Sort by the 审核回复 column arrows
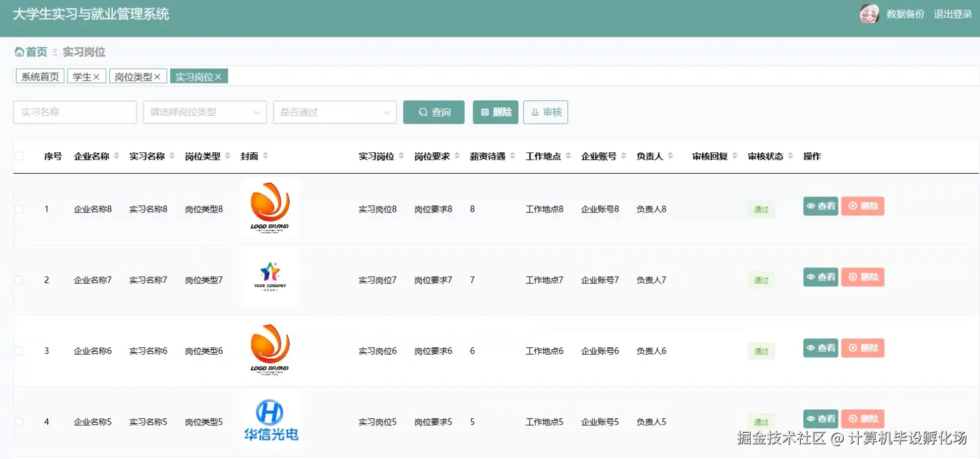 click(x=735, y=156)
